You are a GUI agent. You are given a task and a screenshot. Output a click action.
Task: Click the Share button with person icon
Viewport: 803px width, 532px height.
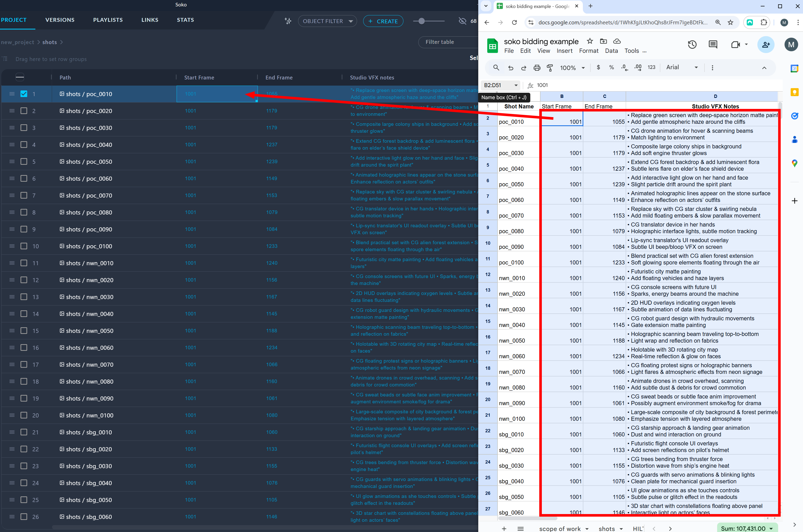[x=766, y=44]
